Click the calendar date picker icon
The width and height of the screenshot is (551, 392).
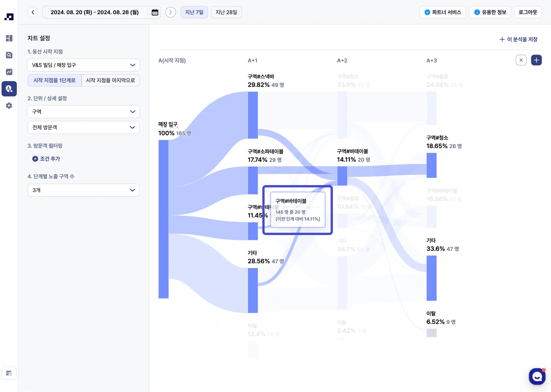[155, 12]
